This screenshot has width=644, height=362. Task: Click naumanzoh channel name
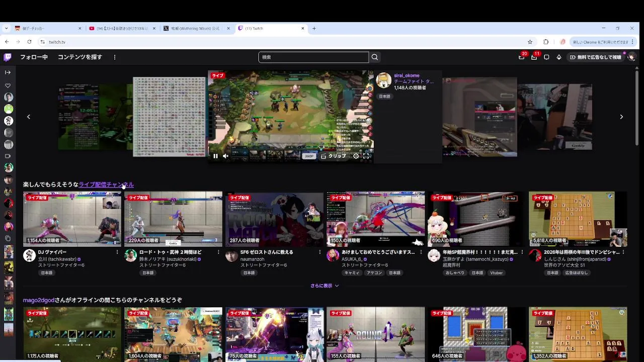[253, 259]
